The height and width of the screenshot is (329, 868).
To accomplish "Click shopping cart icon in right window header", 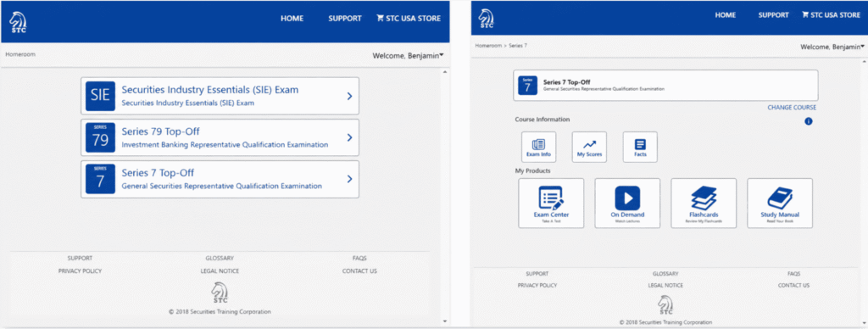I will pos(805,15).
